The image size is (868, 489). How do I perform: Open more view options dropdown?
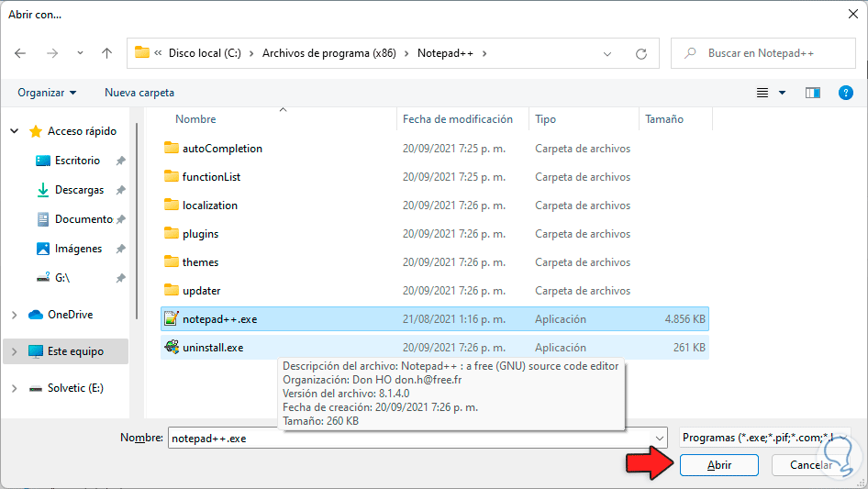[782, 93]
